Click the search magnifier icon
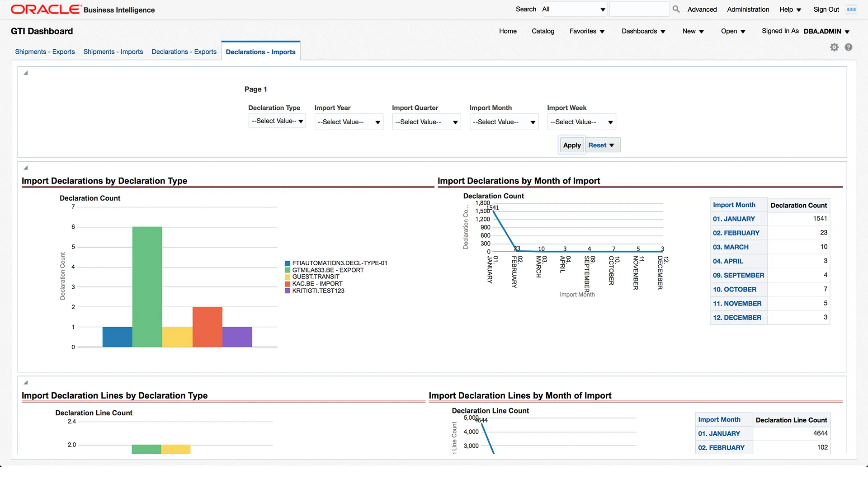Screen dimensions: 868x488 click(x=676, y=9)
